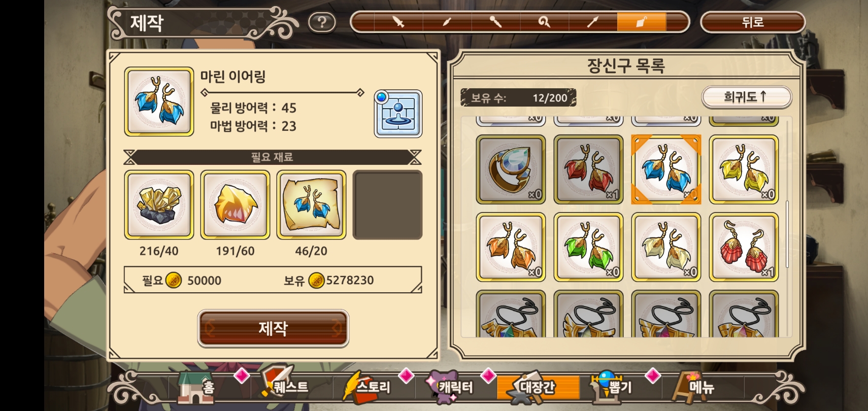
Task: Choose the gemstone ring accessory
Action: [511, 169]
